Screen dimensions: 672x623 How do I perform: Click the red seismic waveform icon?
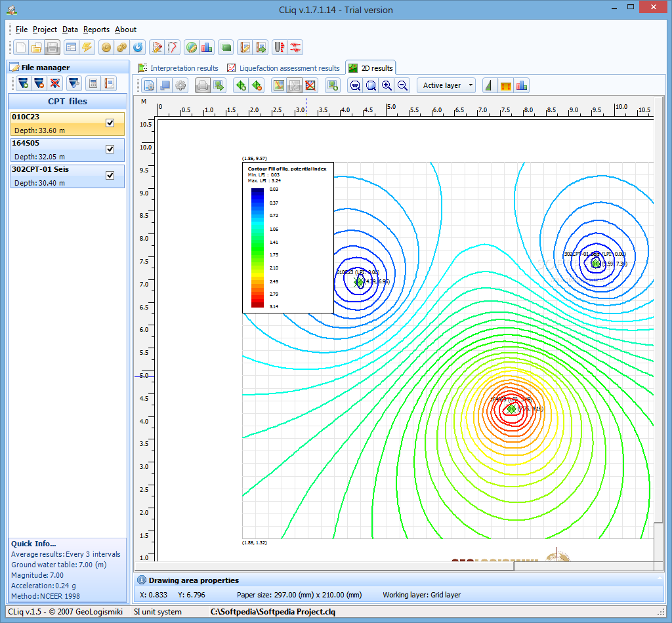click(295, 47)
